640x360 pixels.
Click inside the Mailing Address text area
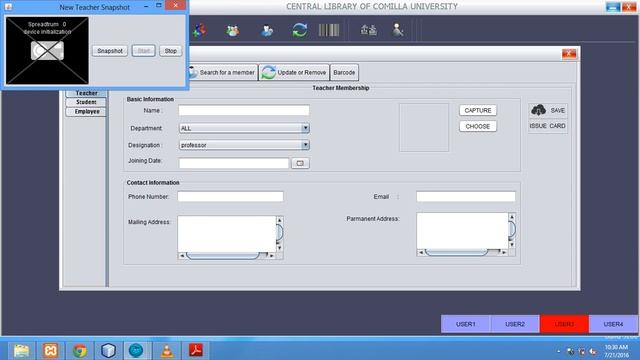coord(227,234)
